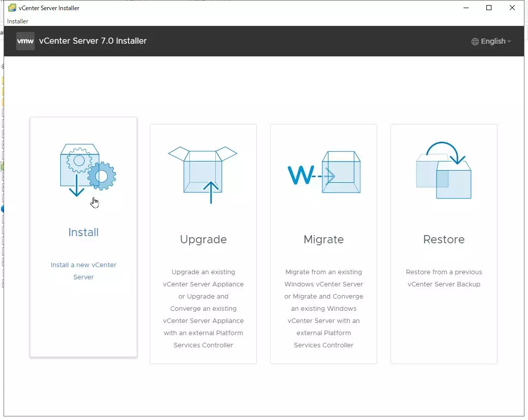Screen dimensions: 528x420
Task: Open the Installer menu
Action: (x=17, y=21)
